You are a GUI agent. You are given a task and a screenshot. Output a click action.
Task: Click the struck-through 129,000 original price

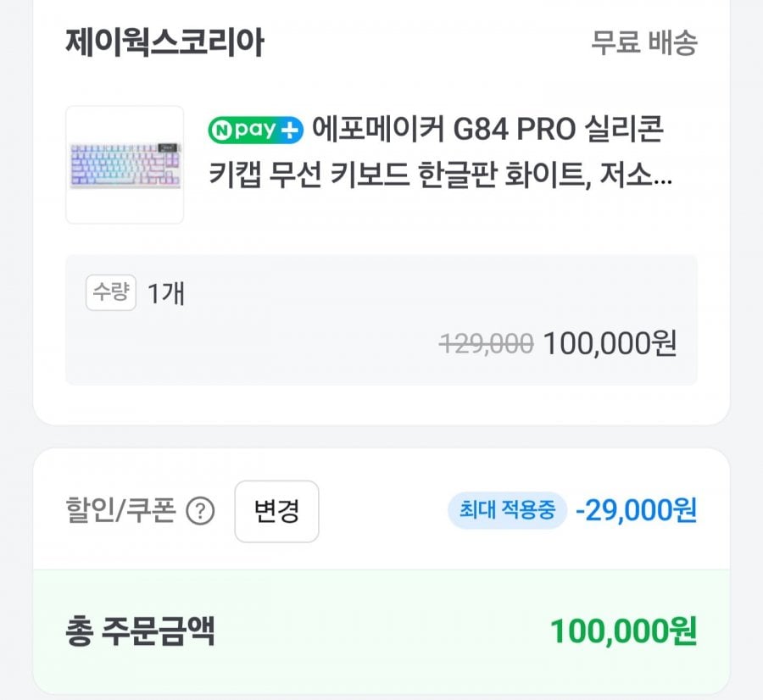(486, 344)
